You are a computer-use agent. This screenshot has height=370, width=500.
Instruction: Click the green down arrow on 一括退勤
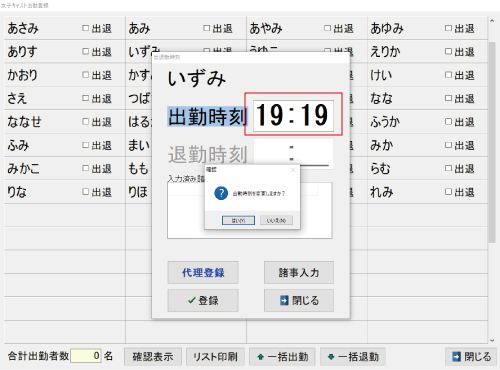(331, 357)
